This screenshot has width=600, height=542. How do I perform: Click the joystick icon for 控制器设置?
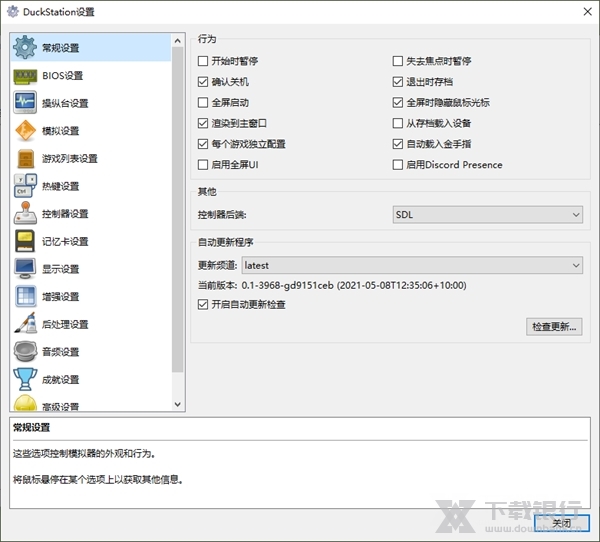coord(25,213)
